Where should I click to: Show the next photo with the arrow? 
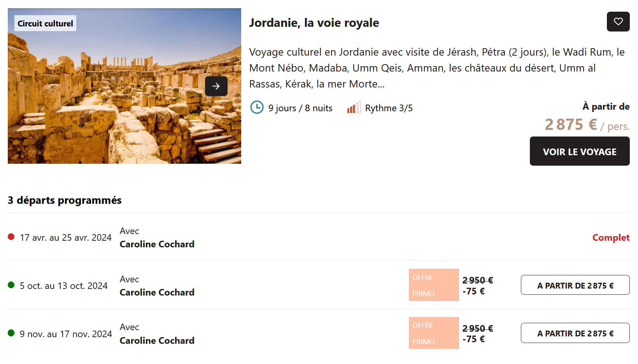216,86
